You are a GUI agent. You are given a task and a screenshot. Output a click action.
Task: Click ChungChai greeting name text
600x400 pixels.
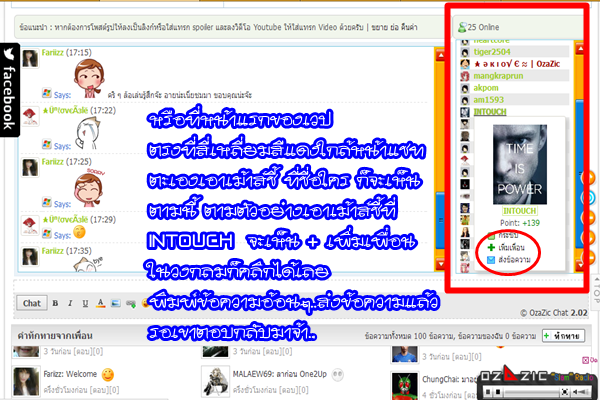coord(439,379)
